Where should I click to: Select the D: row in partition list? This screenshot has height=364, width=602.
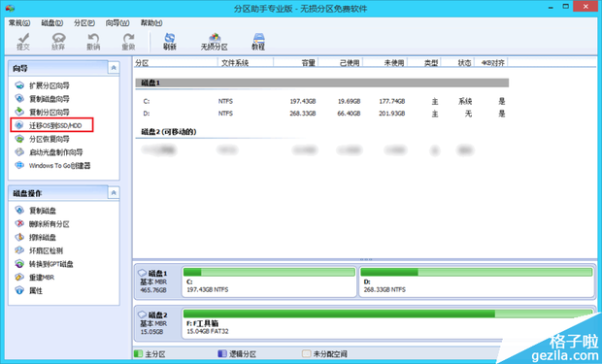(x=321, y=114)
